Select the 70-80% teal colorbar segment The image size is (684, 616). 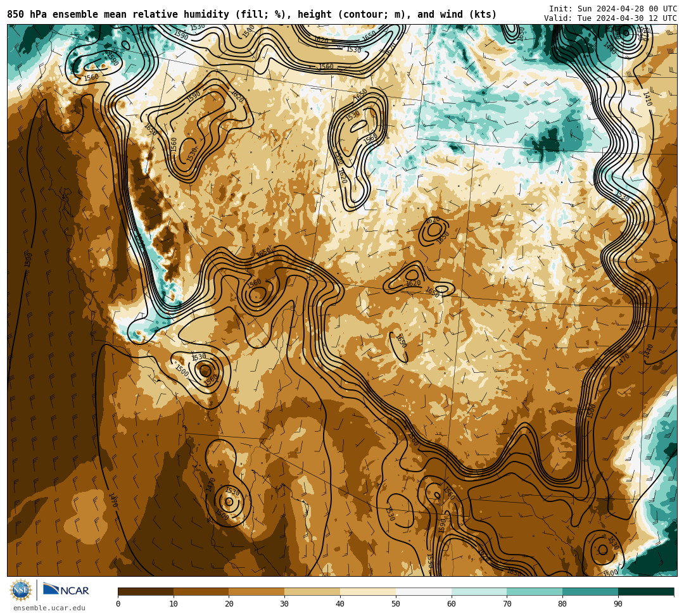pos(535,591)
